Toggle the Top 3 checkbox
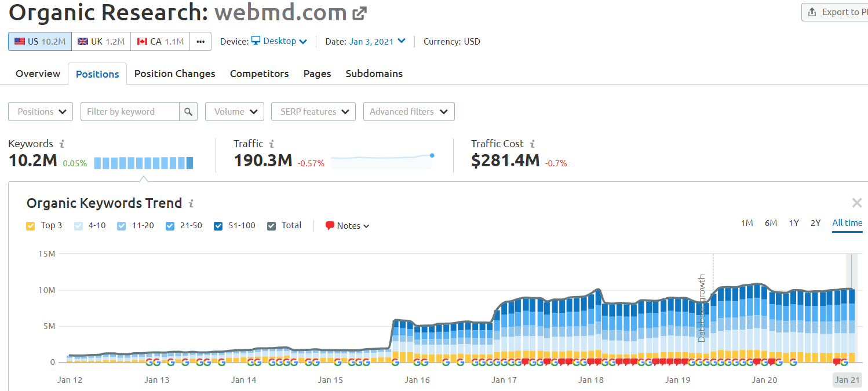 tap(31, 226)
